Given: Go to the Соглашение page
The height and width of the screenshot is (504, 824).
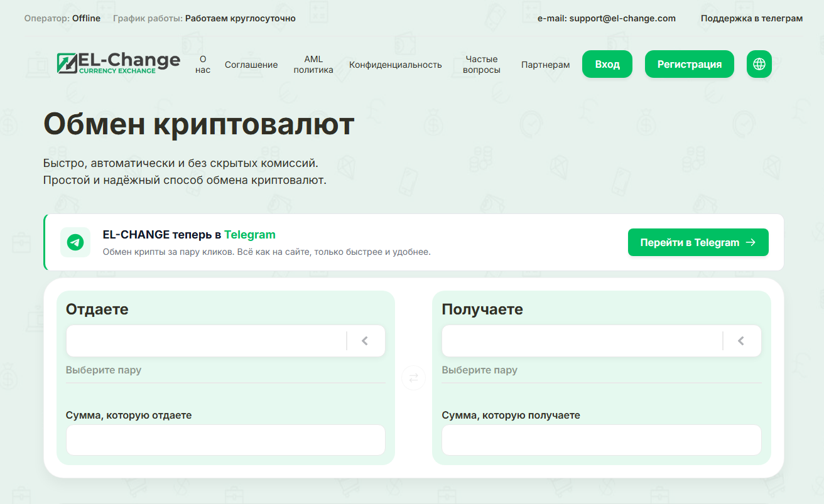Looking at the screenshot, I should 251,65.
